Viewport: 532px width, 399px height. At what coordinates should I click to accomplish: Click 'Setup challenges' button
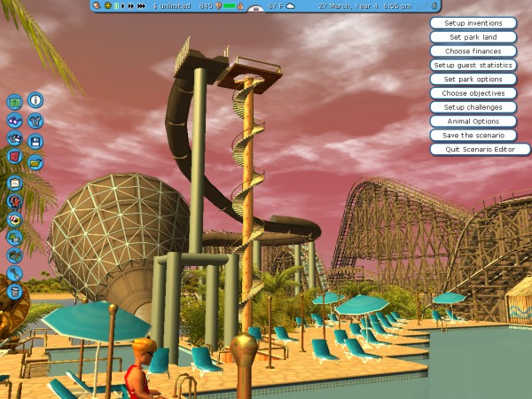coord(473,107)
